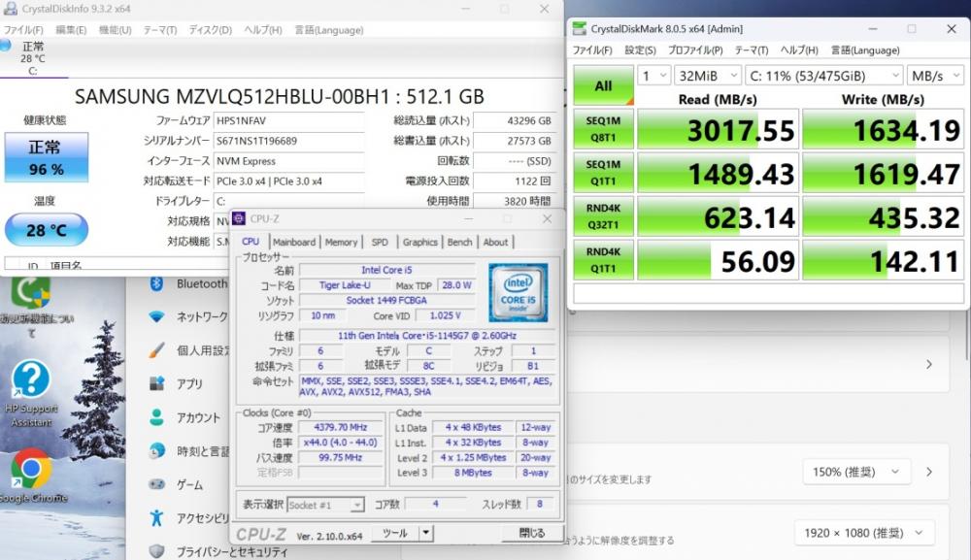The image size is (971, 560).
Task: Click the 4379.70 MHz core speed value
Action: point(341,427)
